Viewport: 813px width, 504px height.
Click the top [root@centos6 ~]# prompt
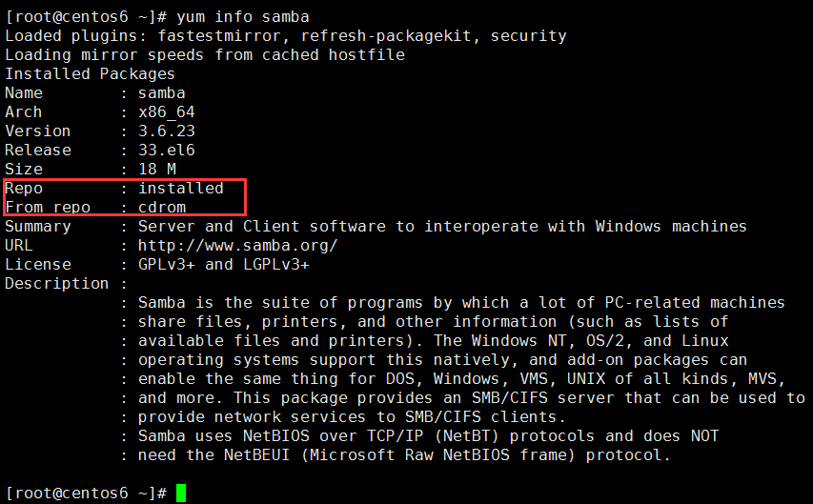pos(86,16)
